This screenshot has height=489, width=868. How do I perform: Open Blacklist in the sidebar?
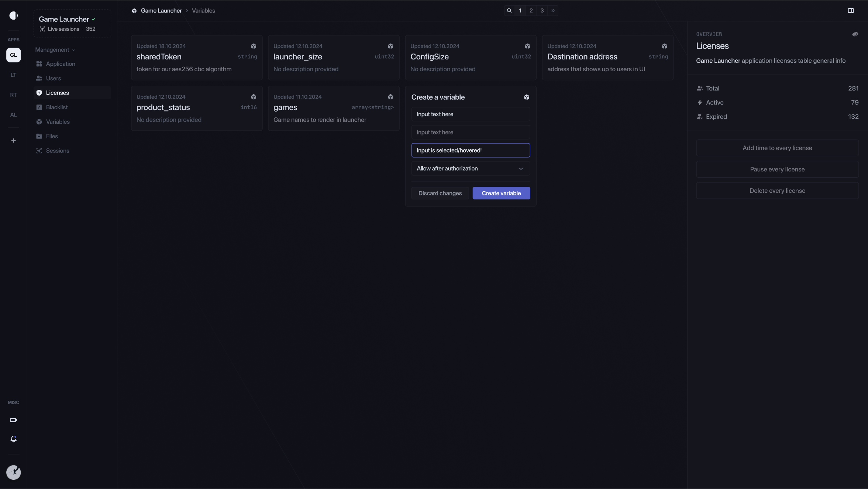click(57, 107)
